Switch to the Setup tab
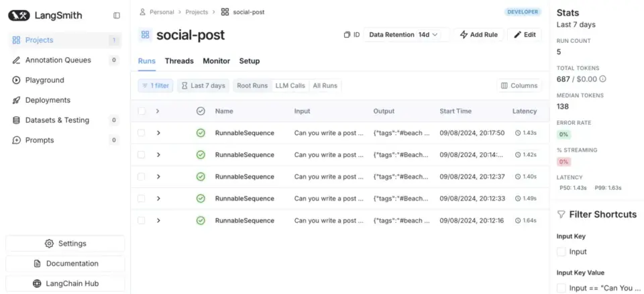644x294 pixels. coord(250,61)
